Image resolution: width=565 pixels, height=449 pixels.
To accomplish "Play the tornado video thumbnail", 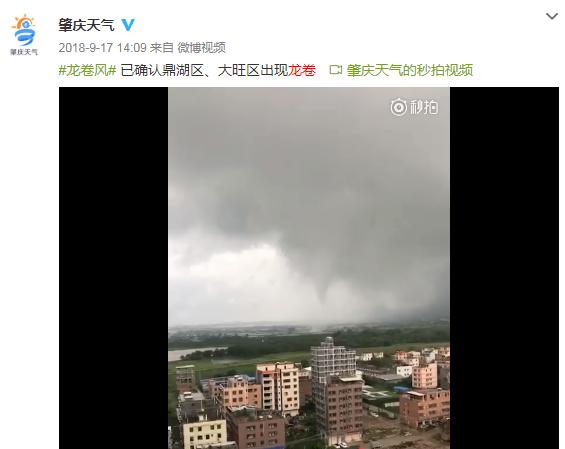I will (x=309, y=268).
